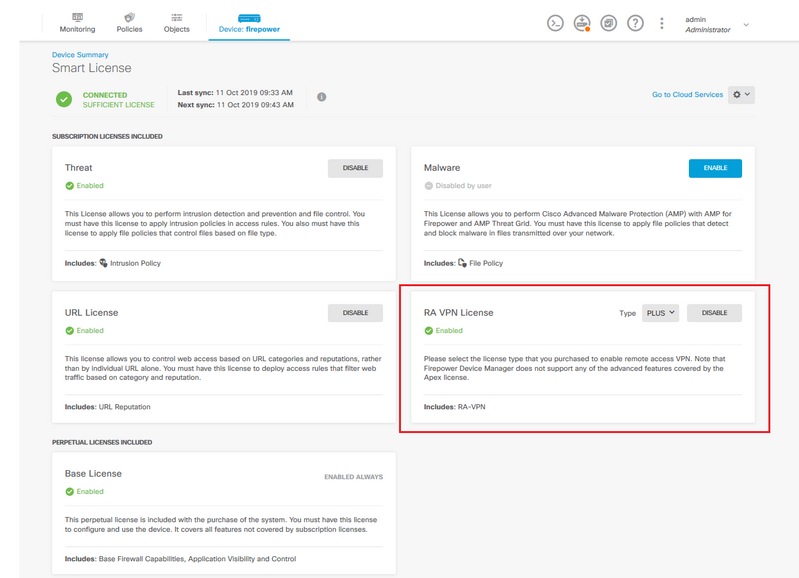The height and width of the screenshot is (578, 799).
Task: Click the help question mark icon
Action: point(635,23)
